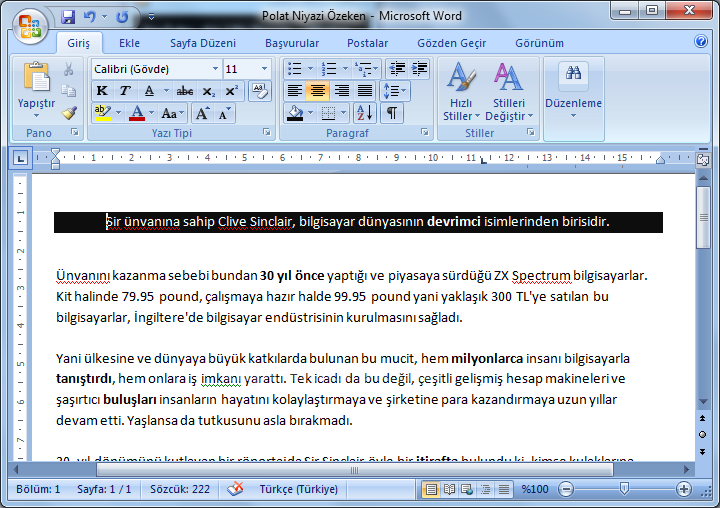The image size is (720, 508).
Task: Zoom out with the minus button
Action: [x=566, y=490]
